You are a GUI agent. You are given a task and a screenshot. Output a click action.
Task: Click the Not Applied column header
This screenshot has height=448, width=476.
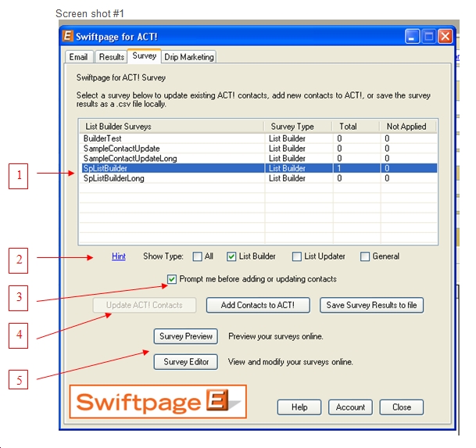(408, 127)
